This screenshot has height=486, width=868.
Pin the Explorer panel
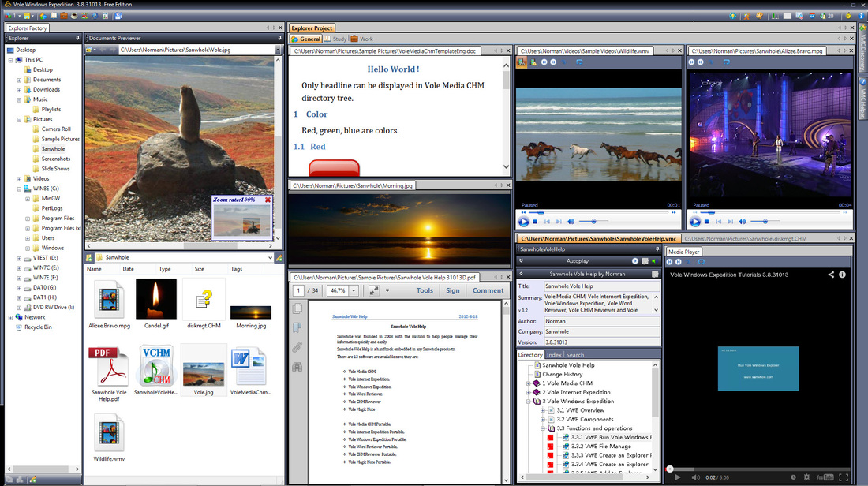click(x=77, y=38)
